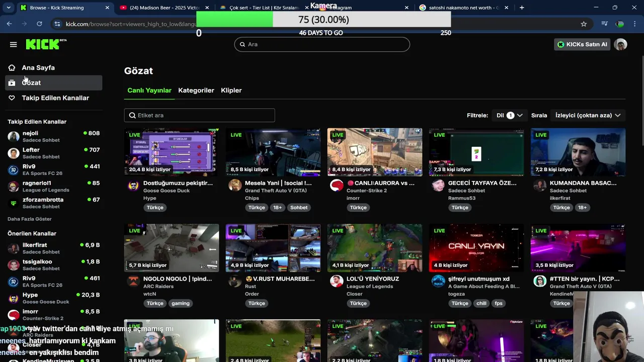
Task: Expand Daha Fazla Göster in followed channels
Action: (30, 219)
